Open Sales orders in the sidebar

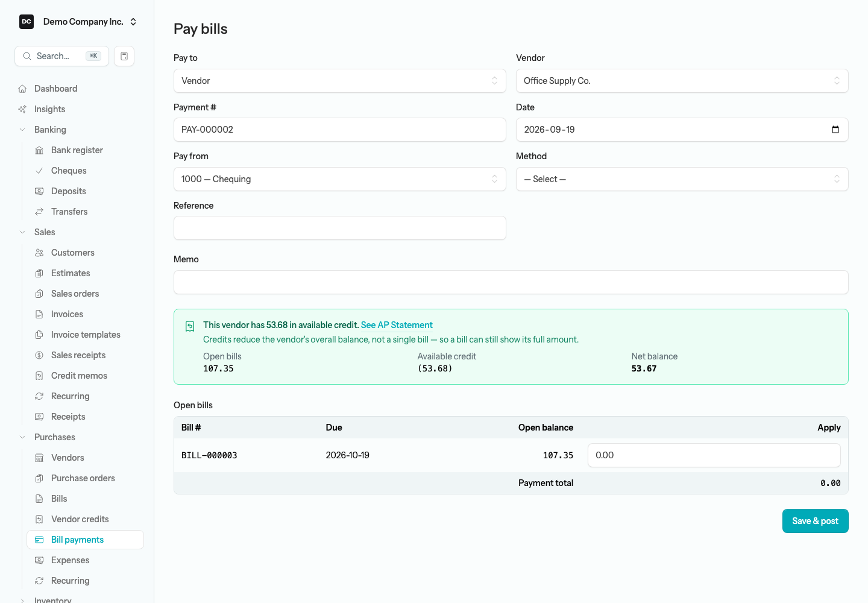tap(75, 294)
